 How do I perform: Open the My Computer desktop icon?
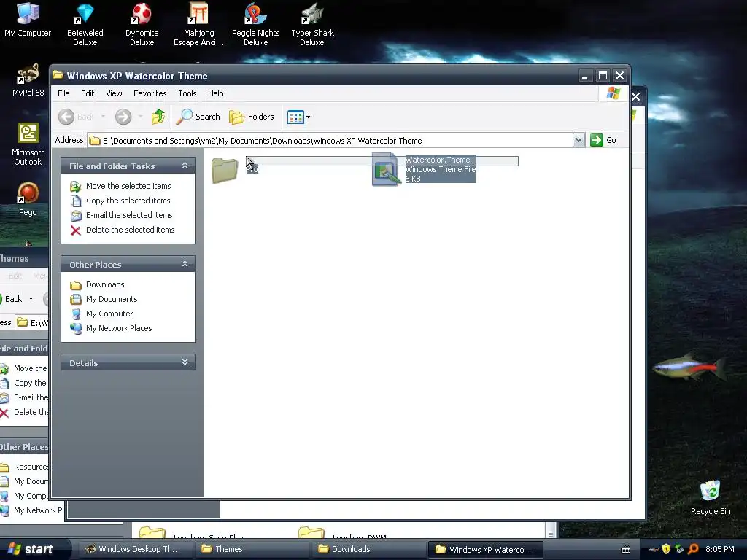[28, 19]
